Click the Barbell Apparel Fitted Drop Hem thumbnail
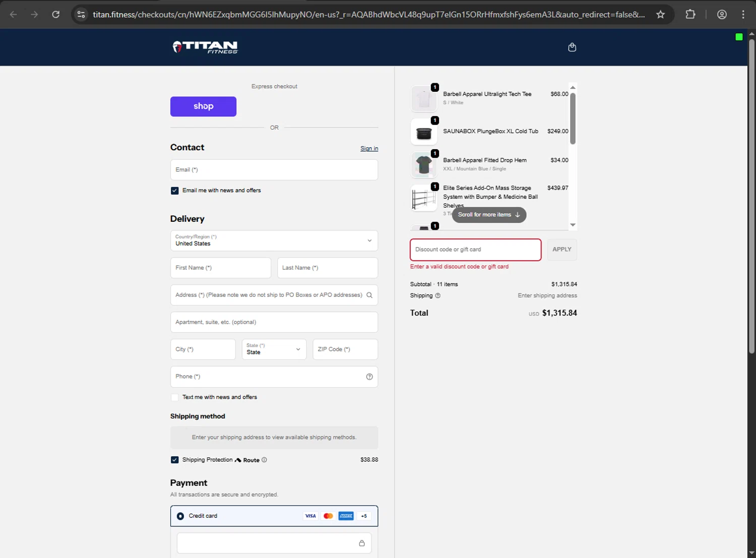 coord(424,165)
